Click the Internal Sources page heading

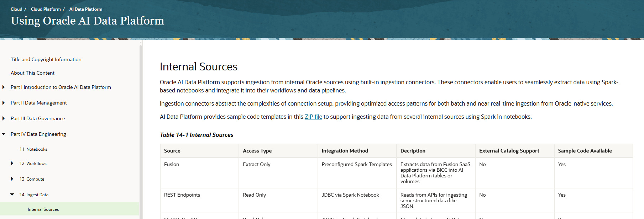199,67
